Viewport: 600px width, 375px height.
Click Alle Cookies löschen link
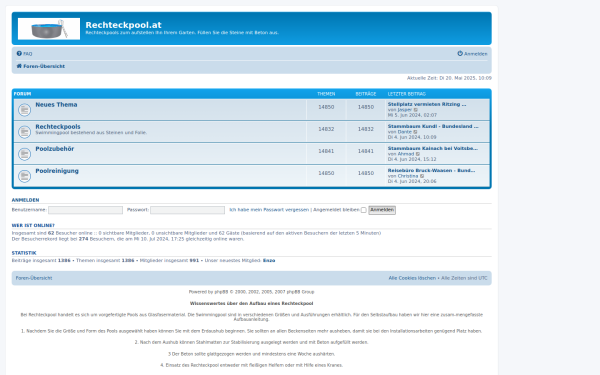pos(412,278)
